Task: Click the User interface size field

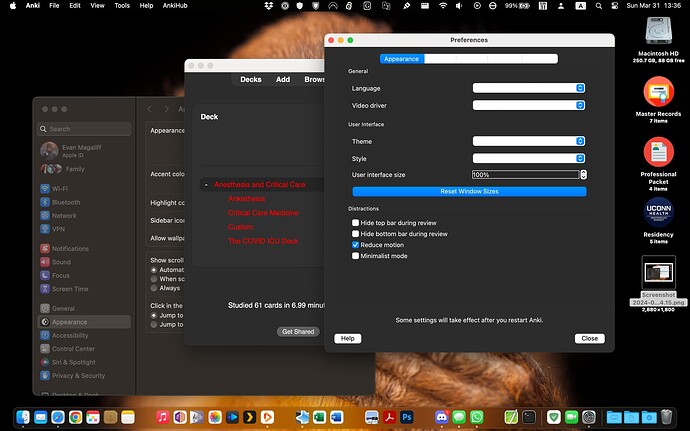Action: pyautogui.click(x=525, y=175)
